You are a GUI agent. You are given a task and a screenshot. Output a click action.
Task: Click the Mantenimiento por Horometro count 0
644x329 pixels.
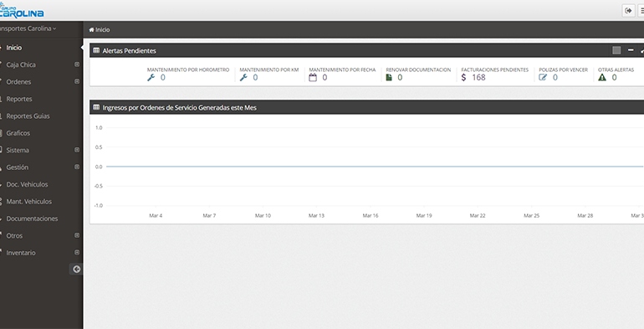(x=163, y=77)
